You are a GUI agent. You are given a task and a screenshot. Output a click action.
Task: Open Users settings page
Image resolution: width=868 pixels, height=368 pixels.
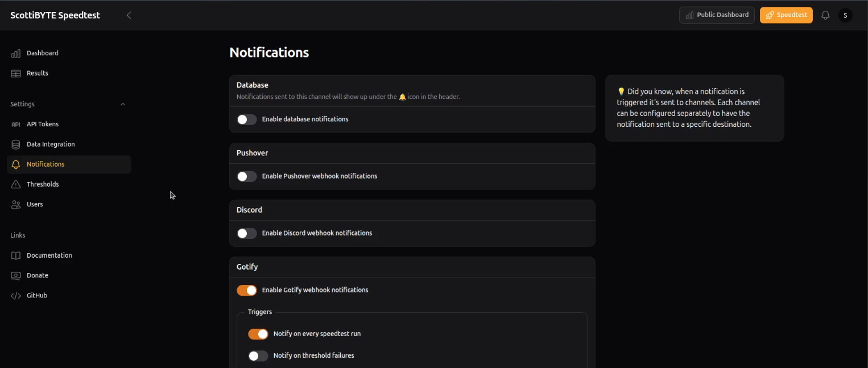(69, 204)
